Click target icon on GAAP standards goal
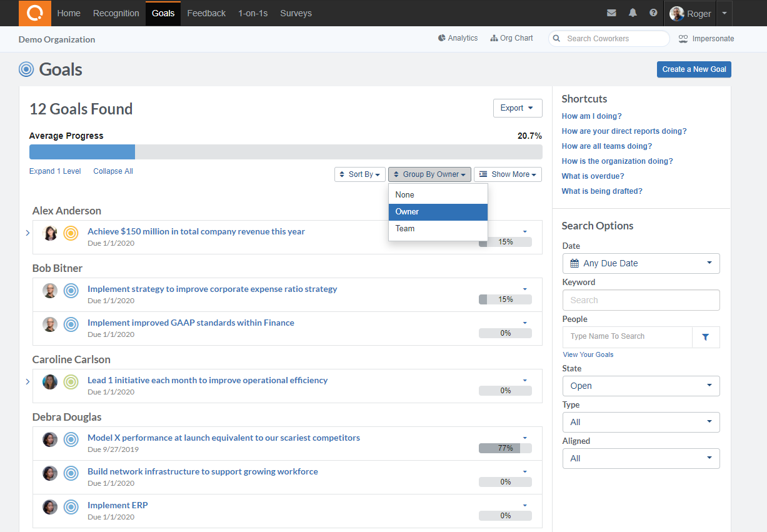The image size is (767, 532). [71, 324]
